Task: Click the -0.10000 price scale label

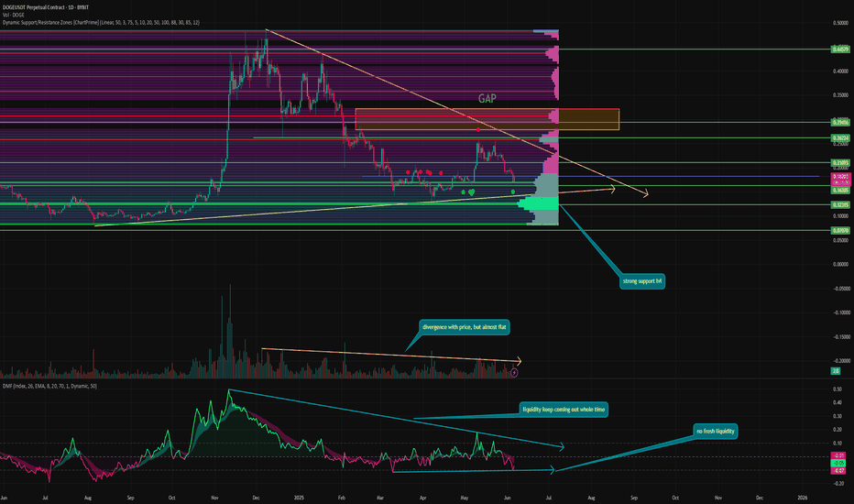Action: [841, 312]
